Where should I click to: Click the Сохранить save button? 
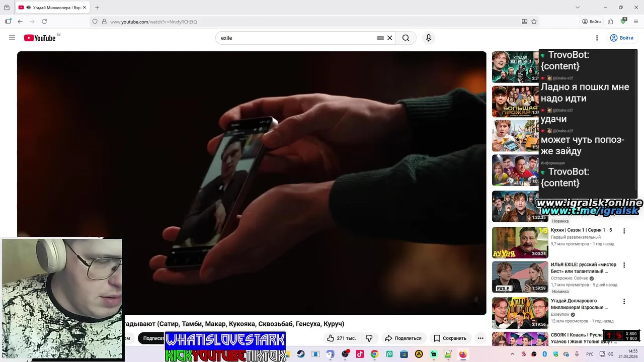click(450, 338)
